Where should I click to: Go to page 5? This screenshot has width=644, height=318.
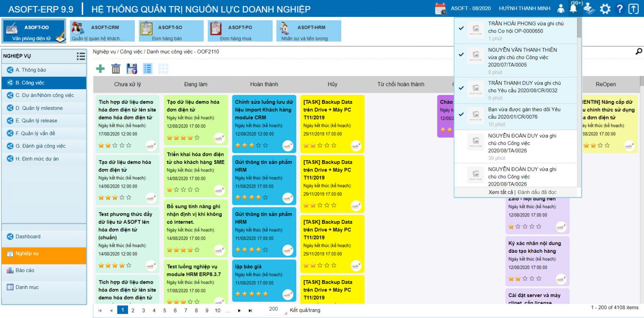pos(165,310)
